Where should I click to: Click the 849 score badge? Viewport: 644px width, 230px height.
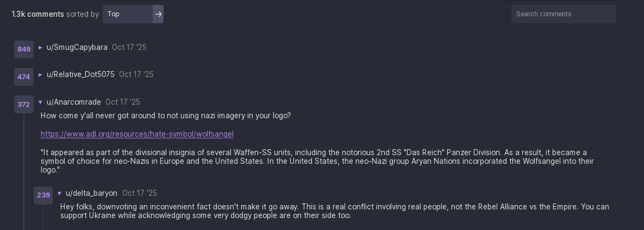point(24,49)
